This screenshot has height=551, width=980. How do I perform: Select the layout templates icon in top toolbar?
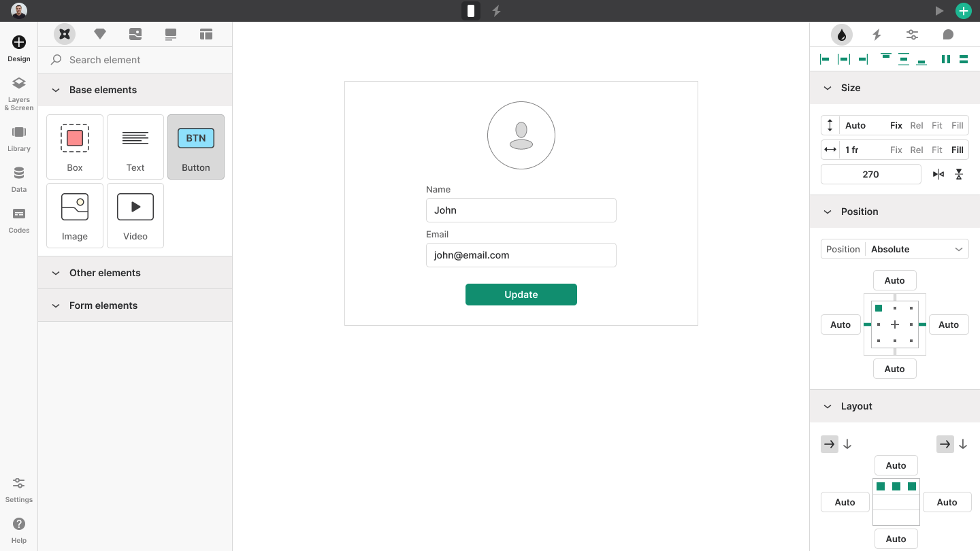pyautogui.click(x=206, y=33)
